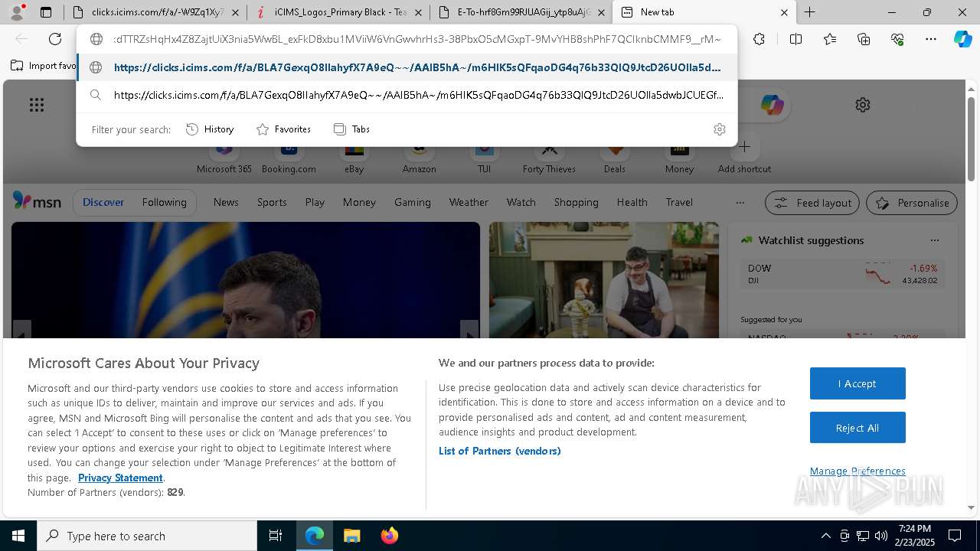Screen dimensions: 980x551
Task: Open Task View on the taskbar
Action: (x=276, y=536)
